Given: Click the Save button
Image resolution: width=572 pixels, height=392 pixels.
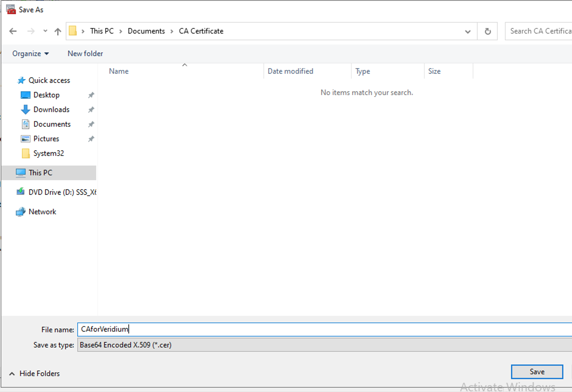Looking at the screenshot, I should [x=537, y=372].
